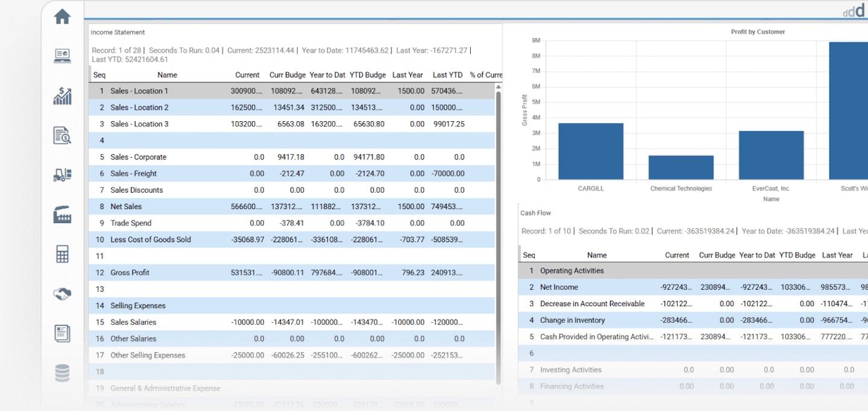Sort Income Statement by Last YTD column
The width and height of the screenshot is (868, 411).
click(x=448, y=75)
